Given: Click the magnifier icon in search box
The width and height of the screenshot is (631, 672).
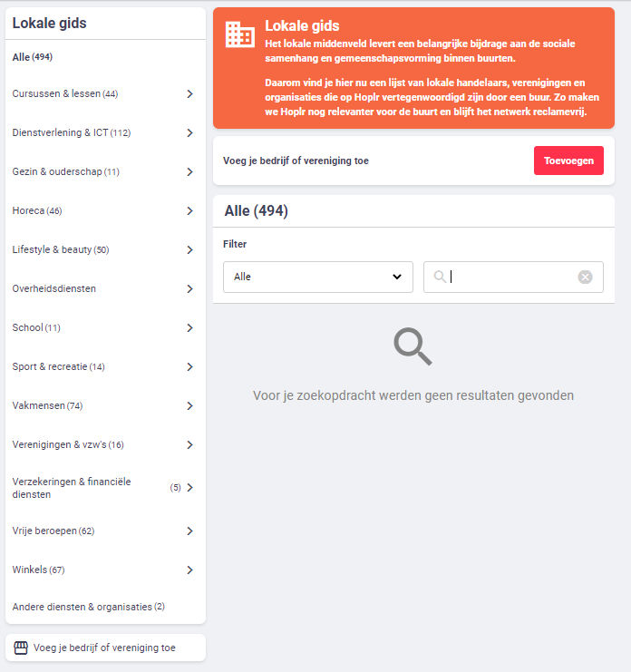Looking at the screenshot, I should 440,277.
